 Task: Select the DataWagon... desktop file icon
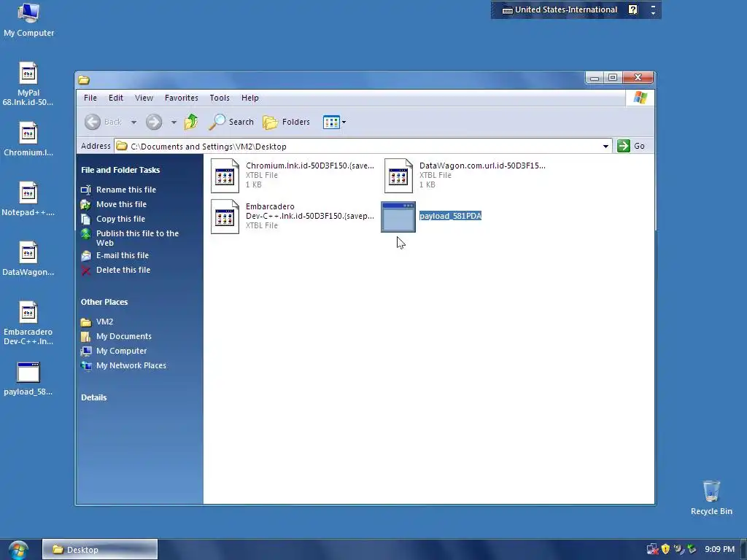coord(28,253)
